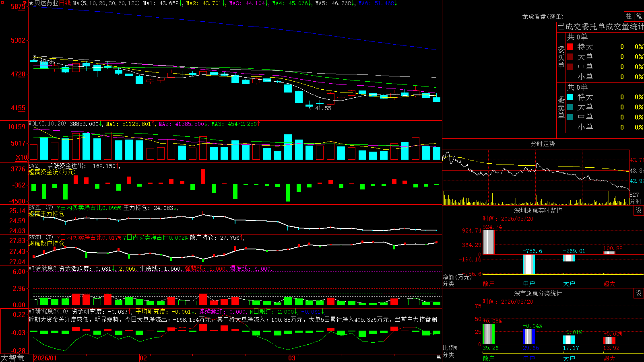Click the cyan 特大 sell order color swatch
The width and height of the screenshot is (644, 362).
click(x=570, y=97)
